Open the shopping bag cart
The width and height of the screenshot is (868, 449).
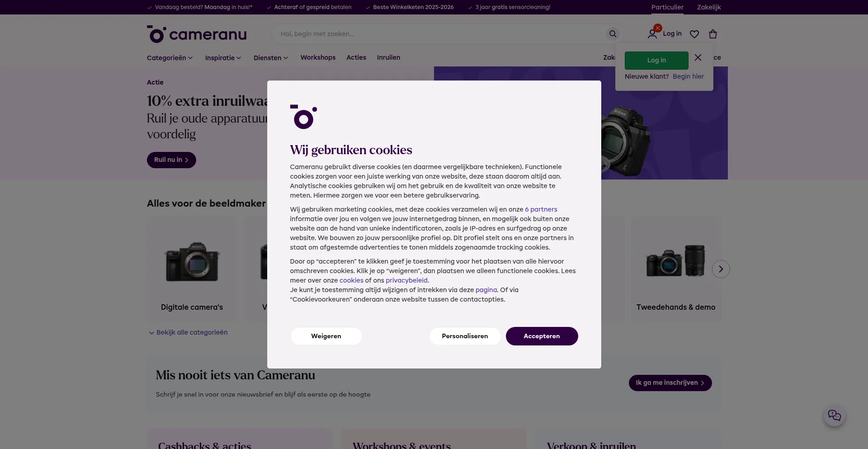coord(713,34)
